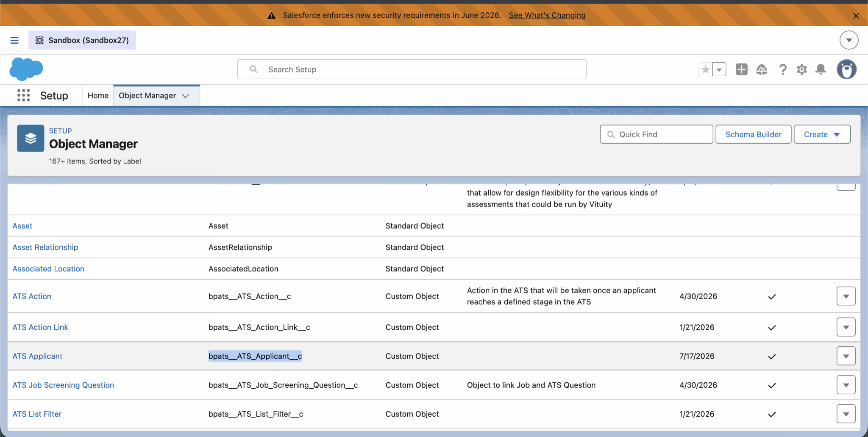Open the Asset Relationship object

click(x=45, y=247)
